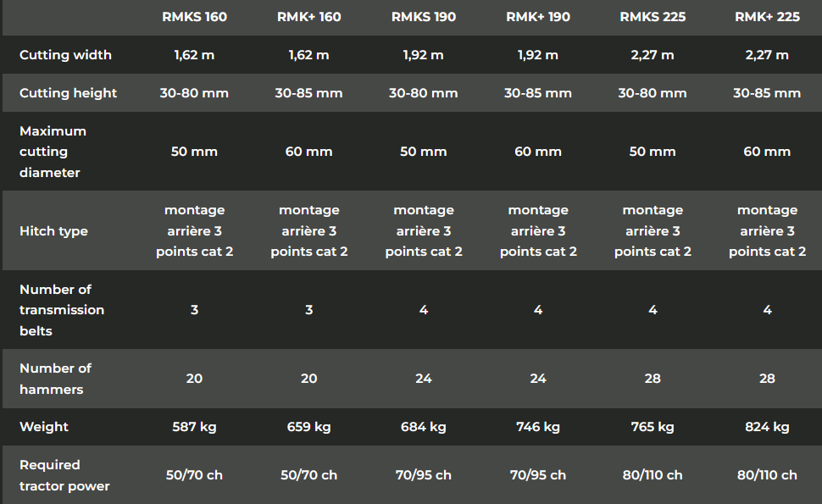Select the RMK+ 190 column header
Image resolution: width=822 pixels, height=504 pixels.
tap(538, 17)
